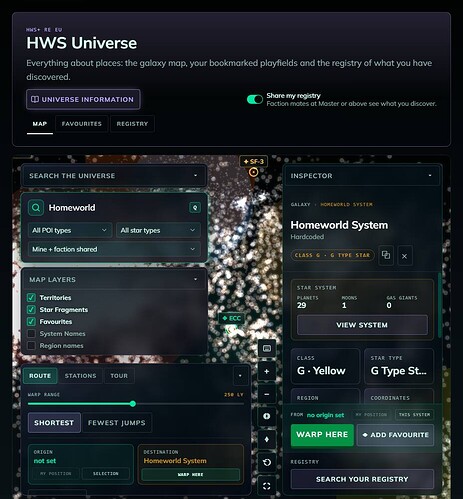This screenshot has height=499, width=463.
Task: Click the inspector panel scrollbar
Action: point(440,305)
